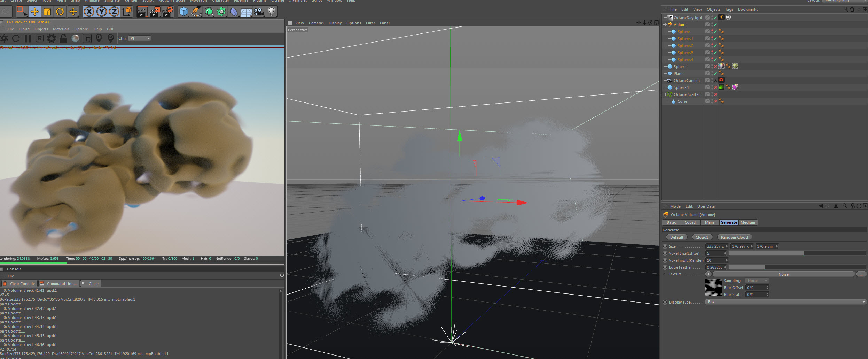Toggle Plane object enabled checkmark

715,74
